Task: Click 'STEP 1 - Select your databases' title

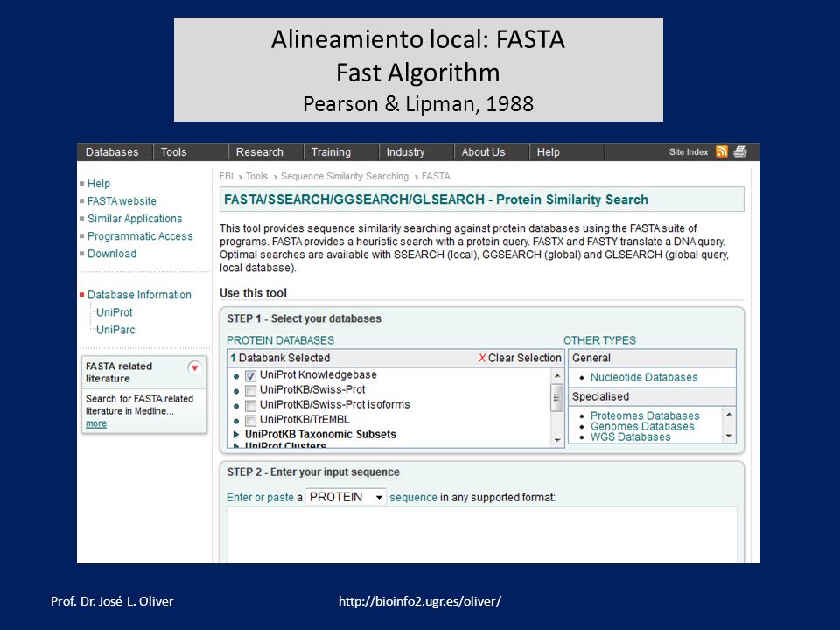Action: [304, 318]
